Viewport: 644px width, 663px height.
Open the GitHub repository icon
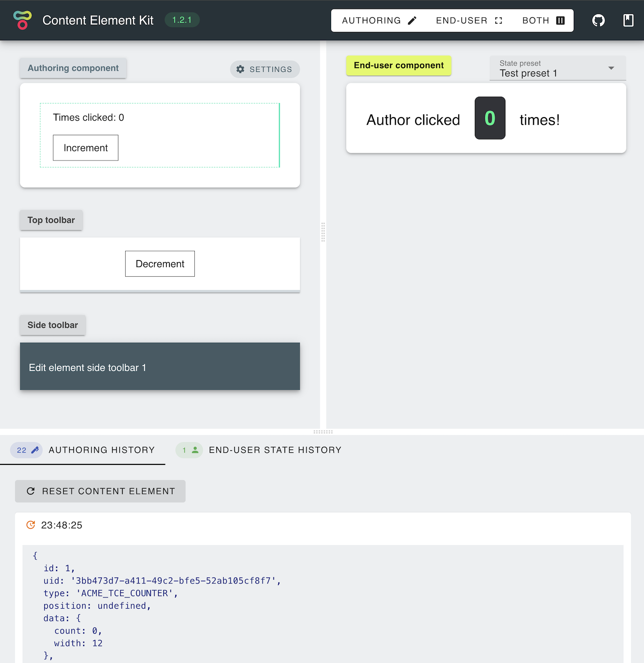[598, 20]
